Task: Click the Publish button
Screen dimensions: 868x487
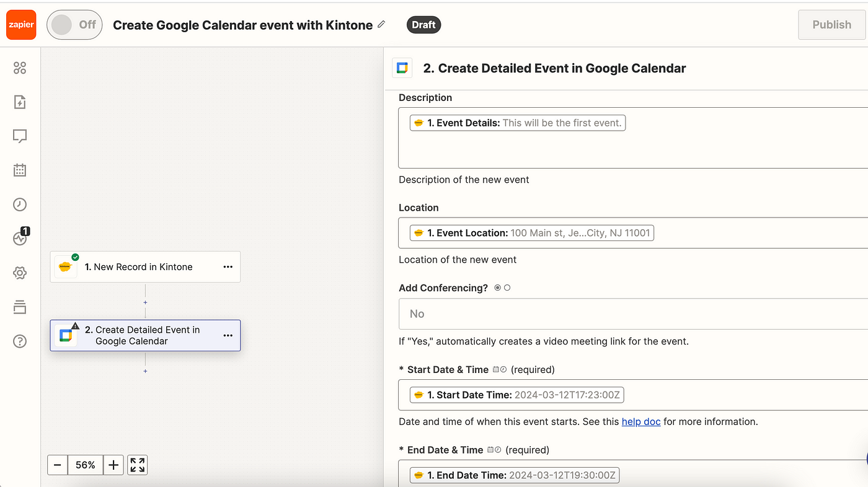Action: [832, 25]
